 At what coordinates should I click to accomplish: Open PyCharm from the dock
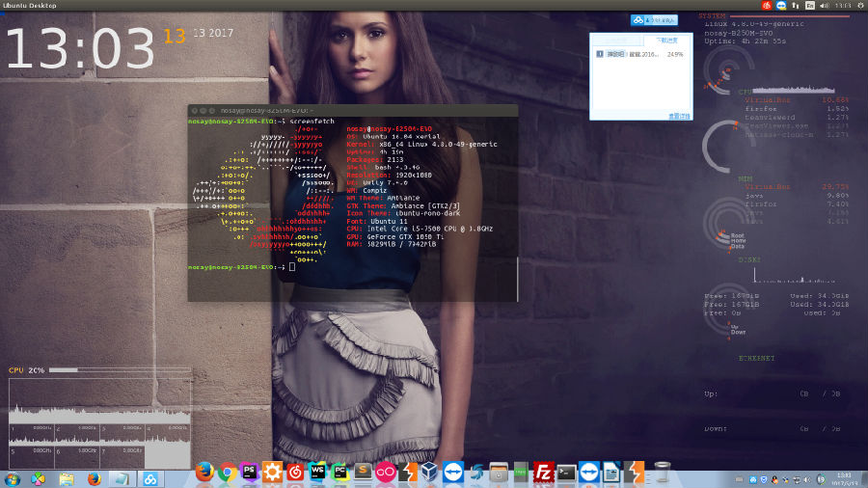point(339,472)
